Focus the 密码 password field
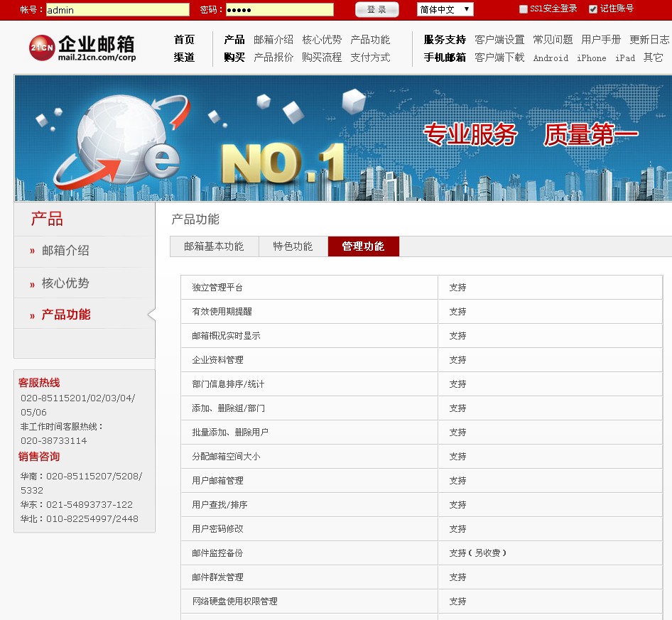The width and height of the screenshot is (672, 620). point(279,9)
